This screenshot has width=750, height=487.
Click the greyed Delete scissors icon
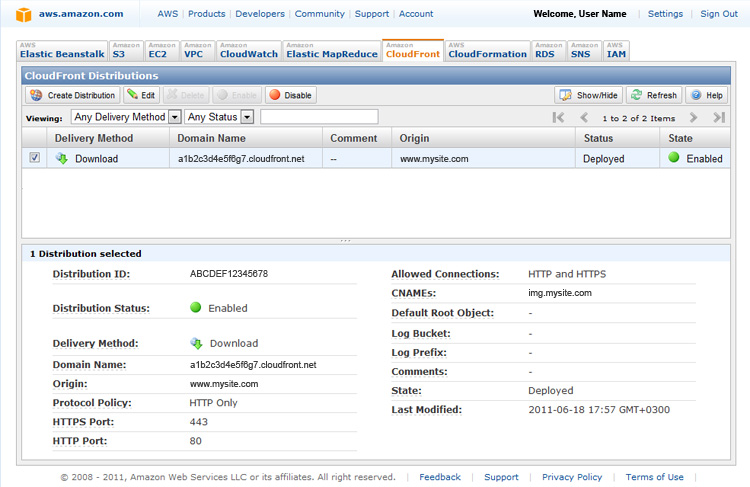pos(172,95)
